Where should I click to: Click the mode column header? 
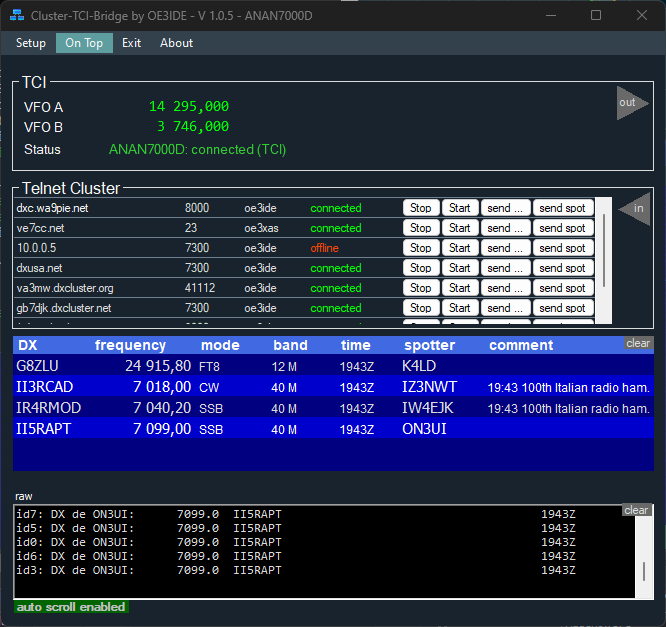click(x=220, y=345)
